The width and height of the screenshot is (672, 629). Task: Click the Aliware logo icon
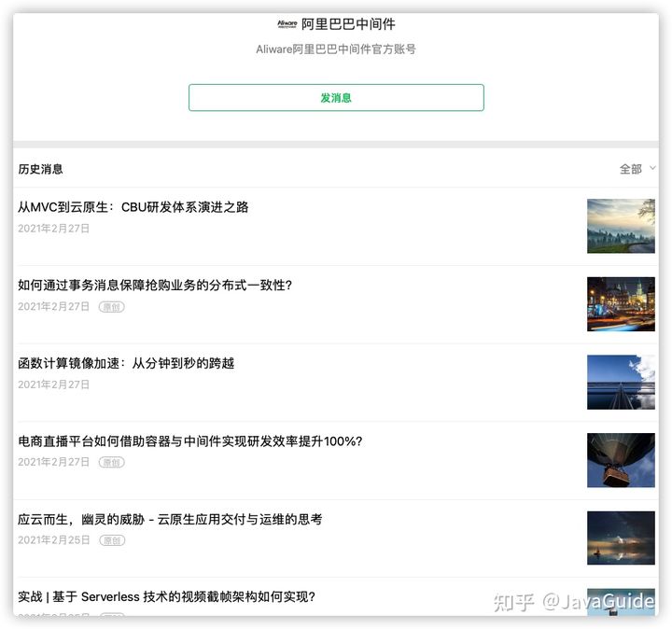287,24
